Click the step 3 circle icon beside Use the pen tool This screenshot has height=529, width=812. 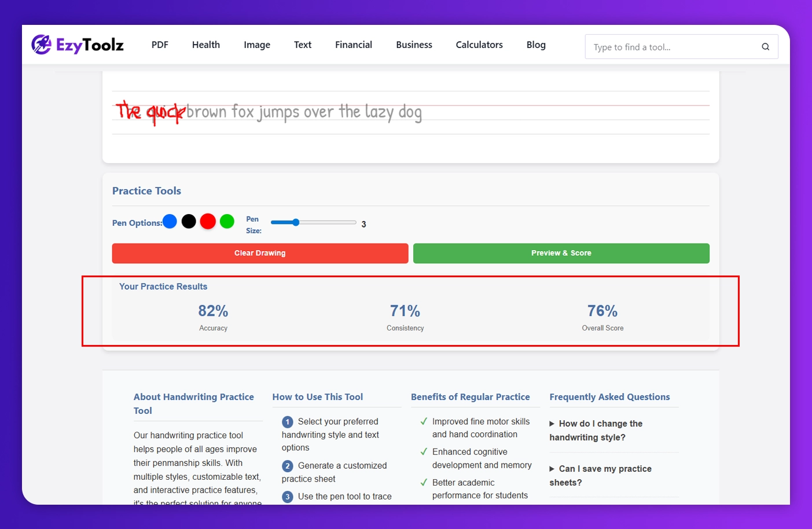pyautogui.click(x=288, y=496)
